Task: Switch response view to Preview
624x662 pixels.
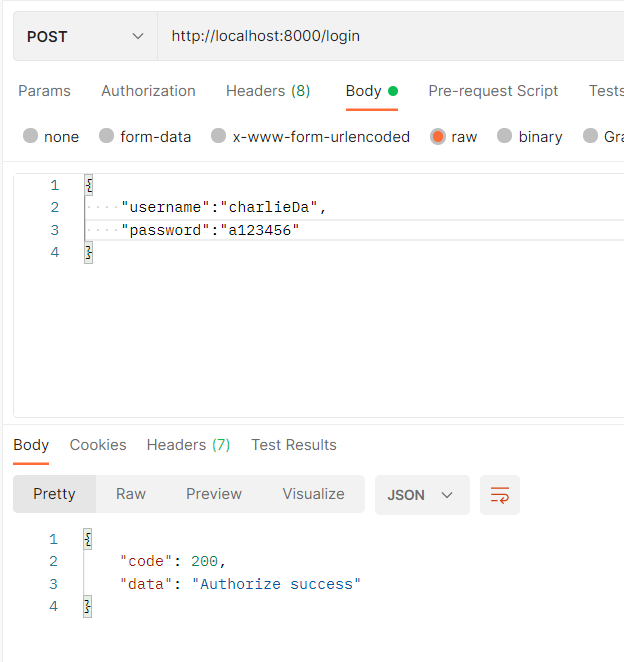Action: [x=214, y=494]
